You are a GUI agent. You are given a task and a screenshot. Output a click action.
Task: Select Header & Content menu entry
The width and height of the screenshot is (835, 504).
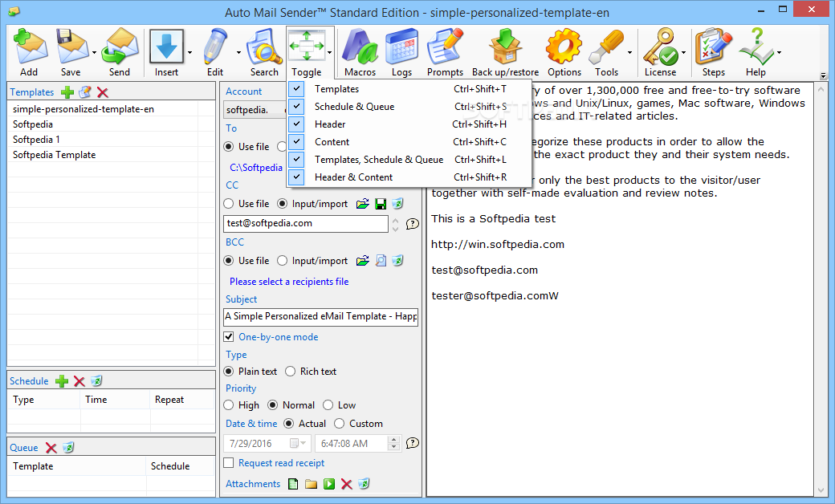pos(409,177)
